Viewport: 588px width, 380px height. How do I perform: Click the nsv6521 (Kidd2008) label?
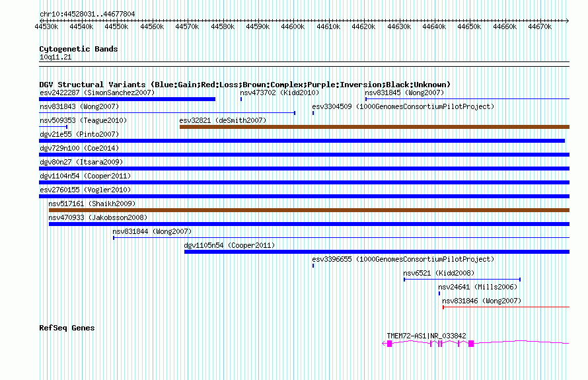[439, 273]
